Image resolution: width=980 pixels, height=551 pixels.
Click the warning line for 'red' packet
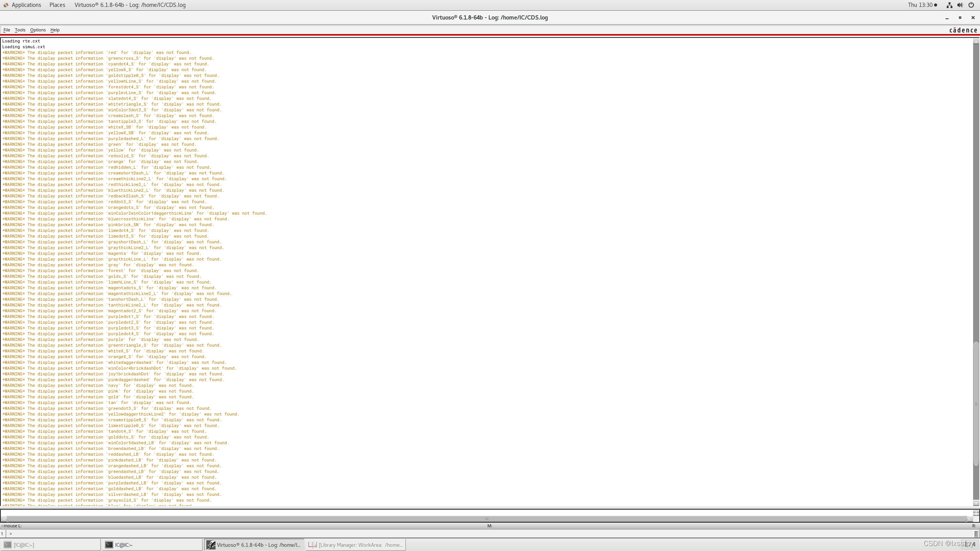click(x=96, y=52)
